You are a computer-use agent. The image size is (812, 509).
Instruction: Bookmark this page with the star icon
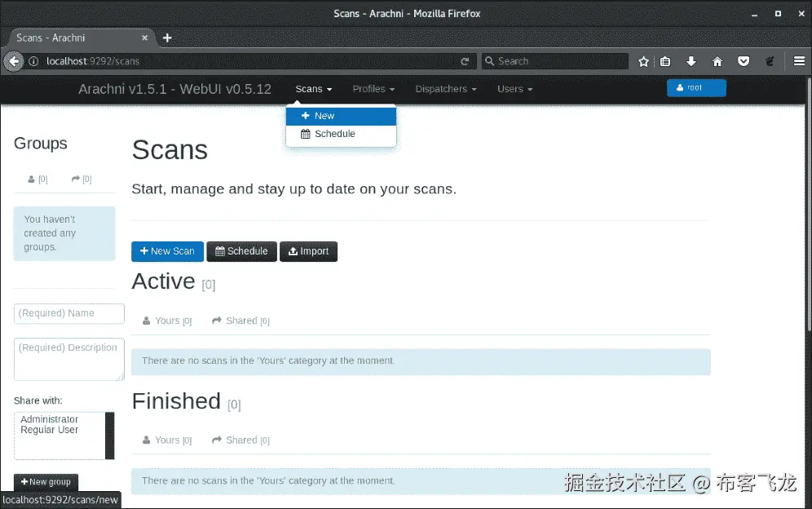pos(643,62)
